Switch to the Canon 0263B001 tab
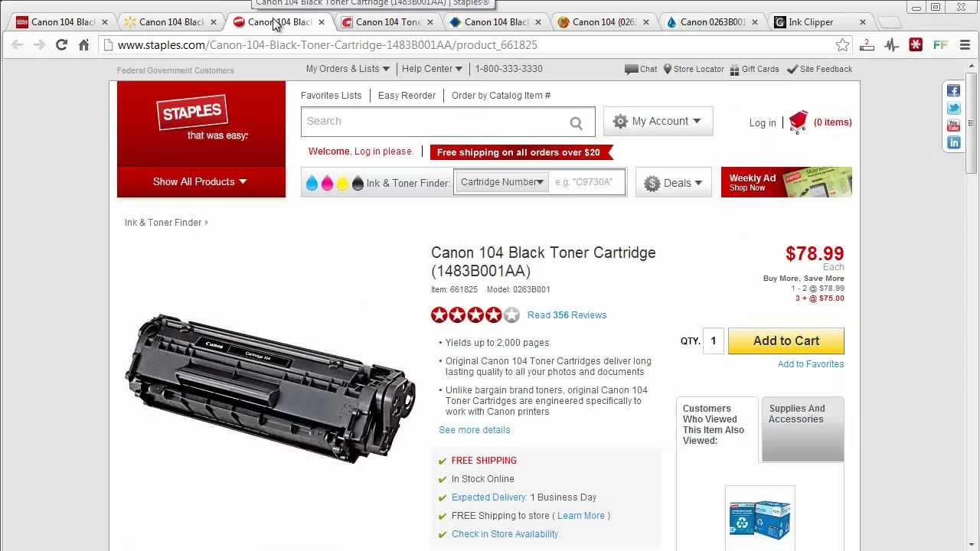The image size is (980, 551). coord(710,22)
